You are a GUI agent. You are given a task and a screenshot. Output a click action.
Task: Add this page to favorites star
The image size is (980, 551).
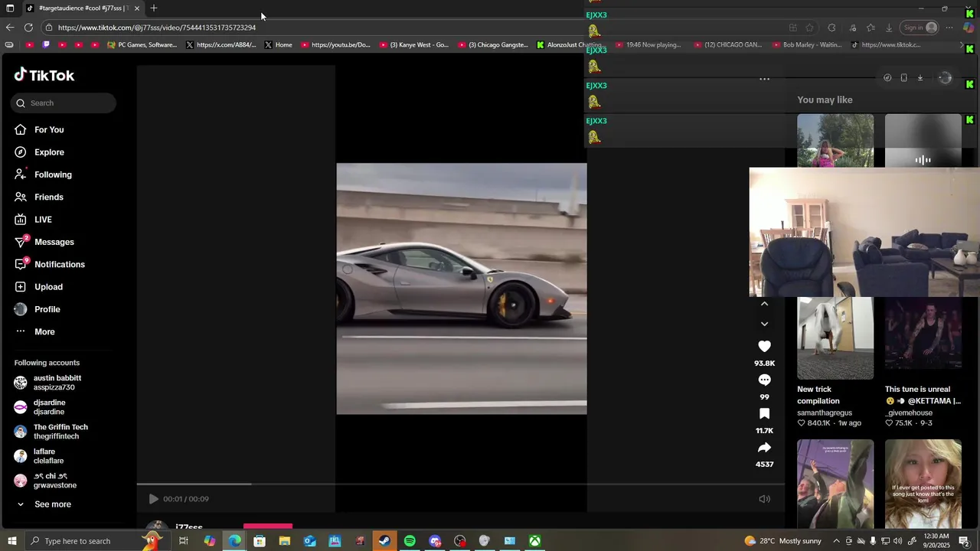click(x=809, y=28)
